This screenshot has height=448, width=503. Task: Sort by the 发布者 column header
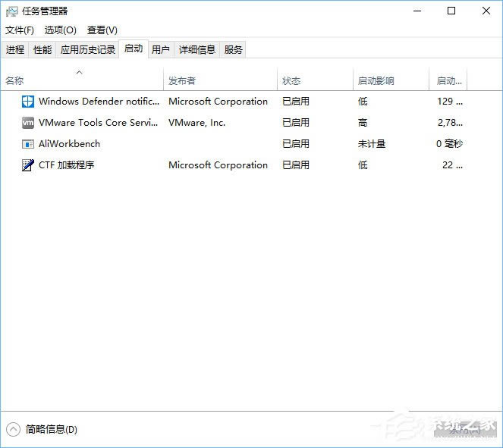(220, 79)
